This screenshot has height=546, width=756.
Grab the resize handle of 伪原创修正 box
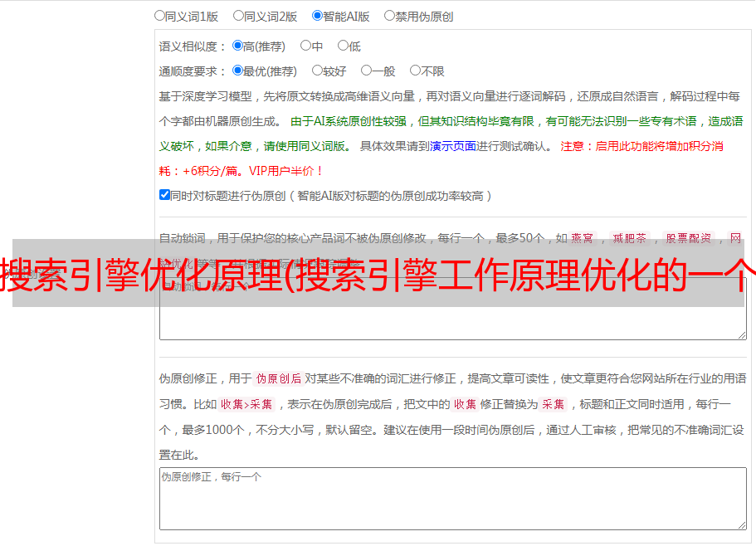pos(742,525)
